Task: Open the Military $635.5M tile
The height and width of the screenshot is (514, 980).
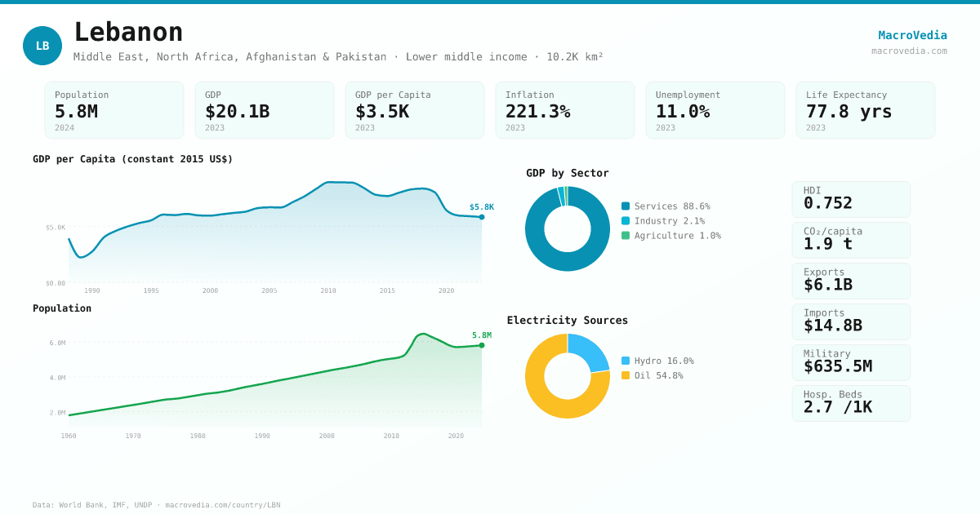Action: (851, 362)
